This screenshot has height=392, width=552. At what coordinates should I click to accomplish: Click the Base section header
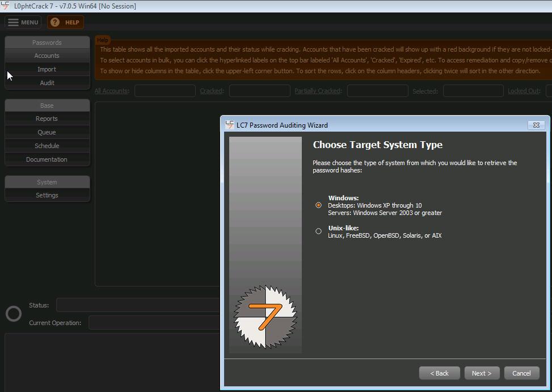47,106
